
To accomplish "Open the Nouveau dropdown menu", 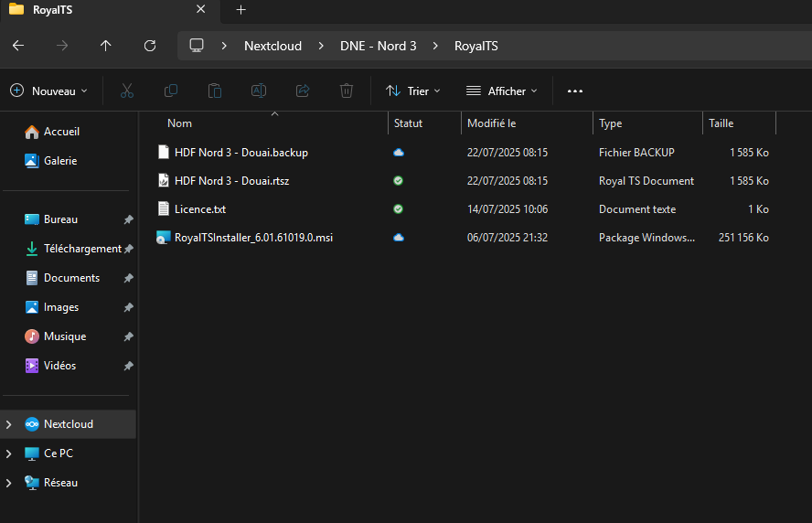I will coord(48,91).
